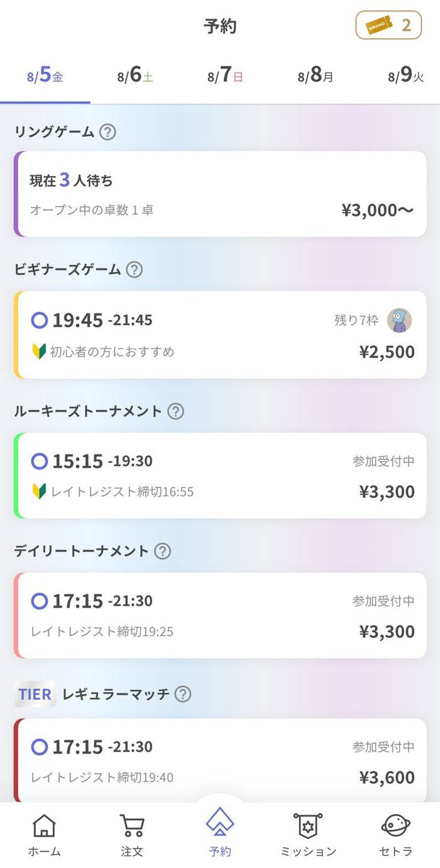440x868 pixels.
Task: Select the 15:15 rookies tournament circle
Action: tap(40, 462)
